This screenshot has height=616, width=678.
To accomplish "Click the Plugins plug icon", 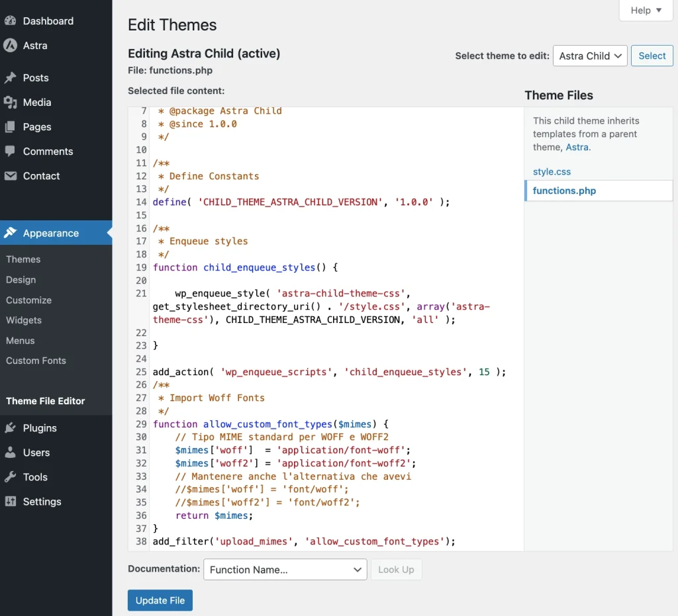I will (11, 427).
